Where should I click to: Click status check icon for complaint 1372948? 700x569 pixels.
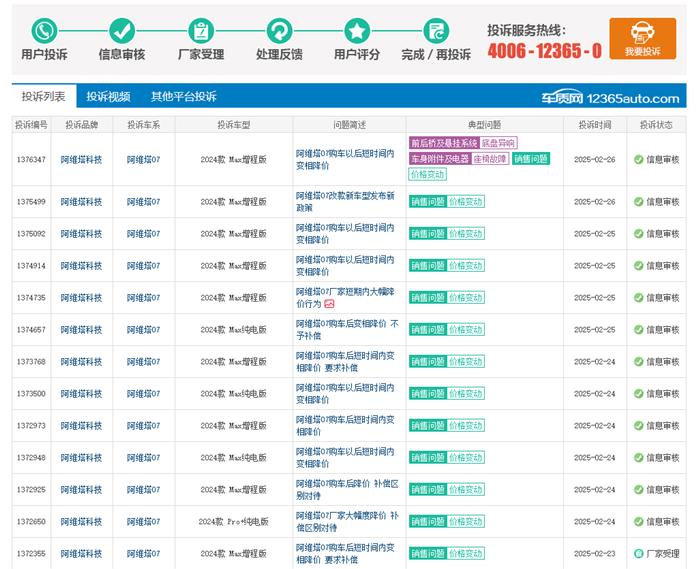[638, 457]
